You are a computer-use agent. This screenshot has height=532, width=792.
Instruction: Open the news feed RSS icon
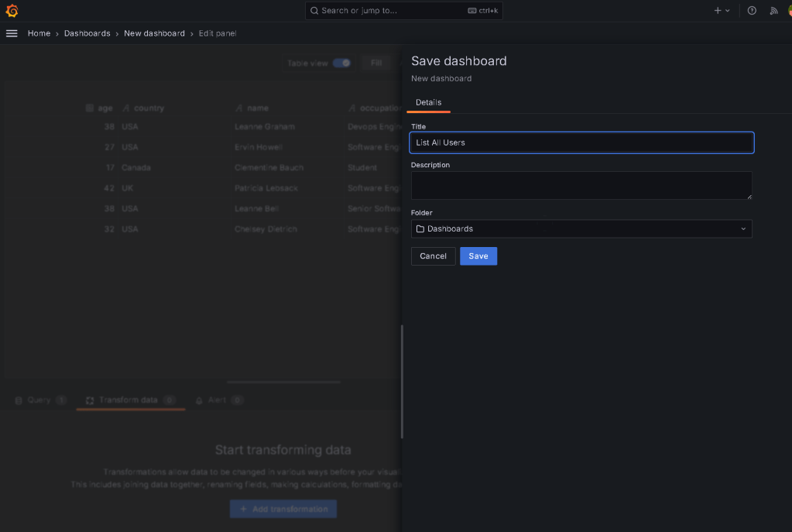pos(773,11)
